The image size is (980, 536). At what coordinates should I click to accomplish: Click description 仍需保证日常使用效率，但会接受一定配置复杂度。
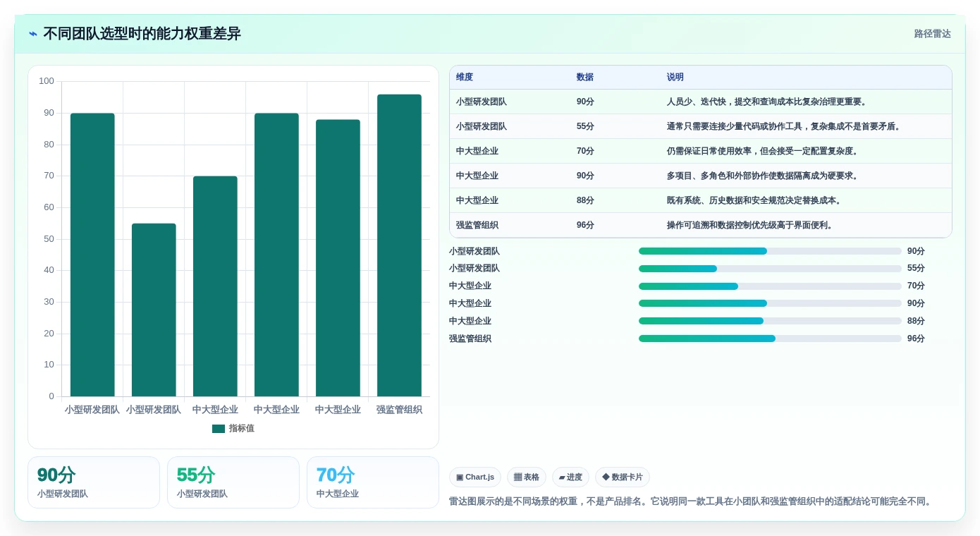(x=763, y=152)
